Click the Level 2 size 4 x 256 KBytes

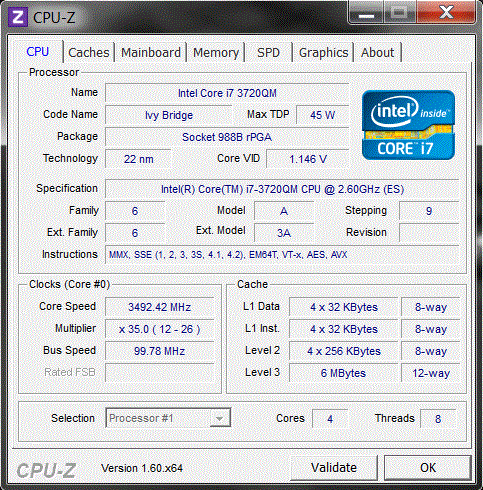point(344,351)
